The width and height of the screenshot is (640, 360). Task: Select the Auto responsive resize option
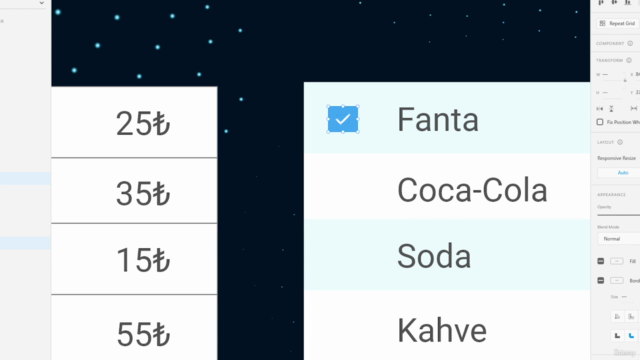tap(619, 173)
